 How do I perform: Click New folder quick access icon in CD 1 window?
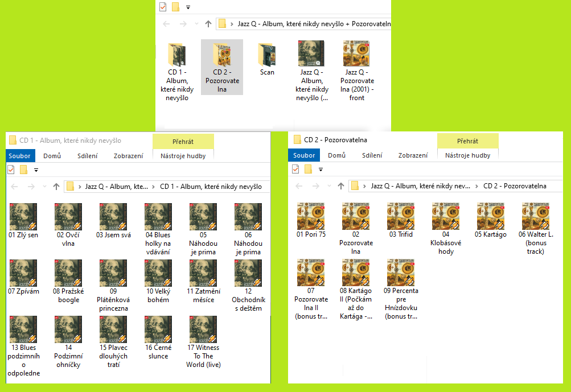(23, 170)
